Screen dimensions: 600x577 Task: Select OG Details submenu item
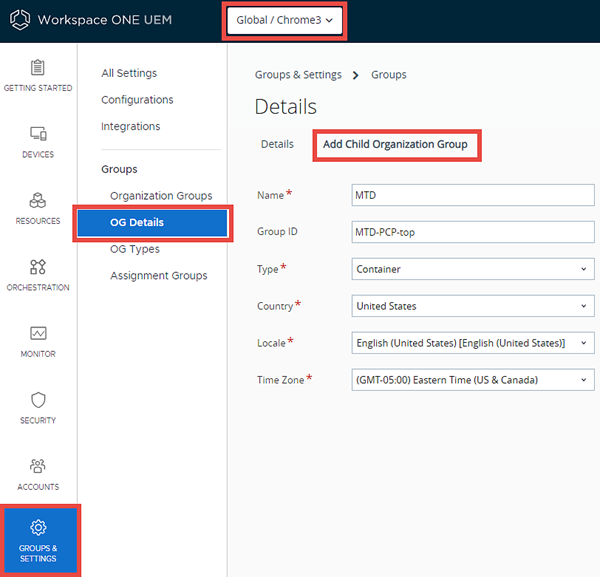(x=152, y=222)
